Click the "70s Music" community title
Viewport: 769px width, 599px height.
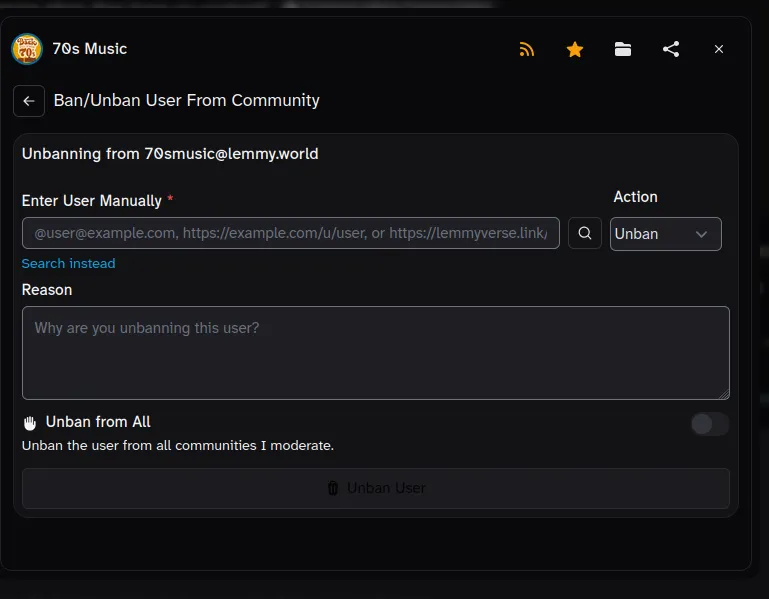[x=90, y=49]
